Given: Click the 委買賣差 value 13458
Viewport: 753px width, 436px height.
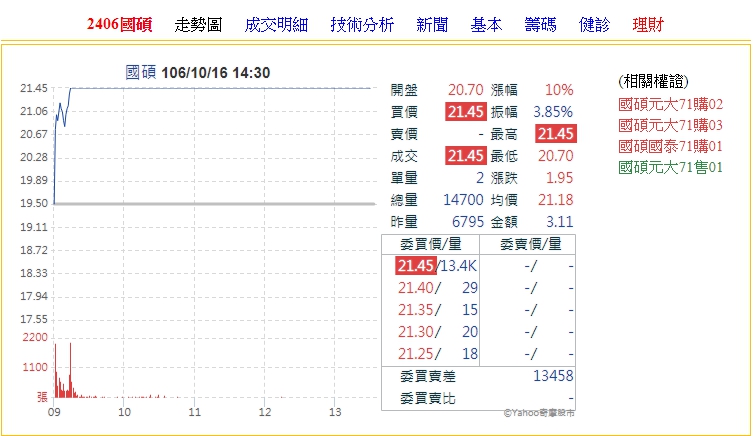Looking at the screenshot, I should pos(553,376).
